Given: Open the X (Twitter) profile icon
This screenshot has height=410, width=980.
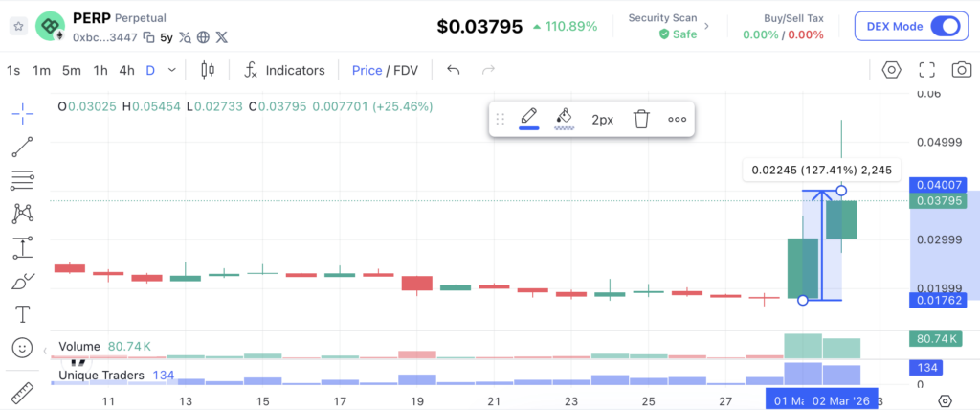Looking at the screenshot, I should [221, 37].
